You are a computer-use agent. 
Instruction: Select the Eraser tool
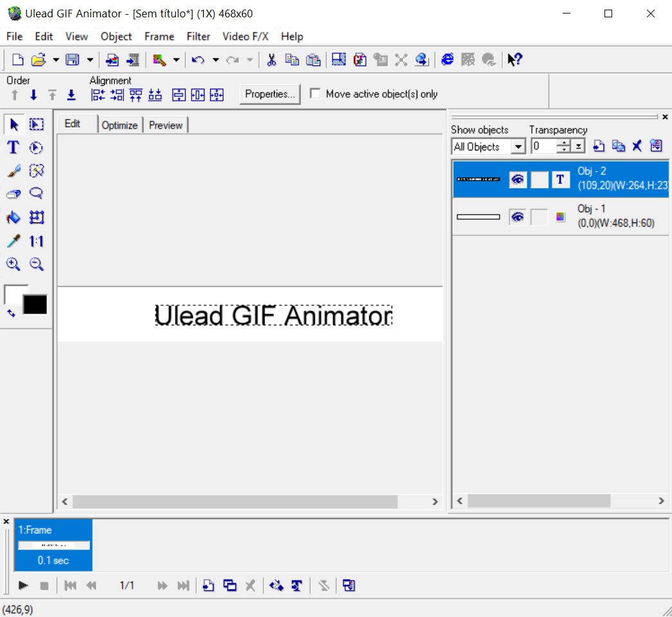point(14,193)
